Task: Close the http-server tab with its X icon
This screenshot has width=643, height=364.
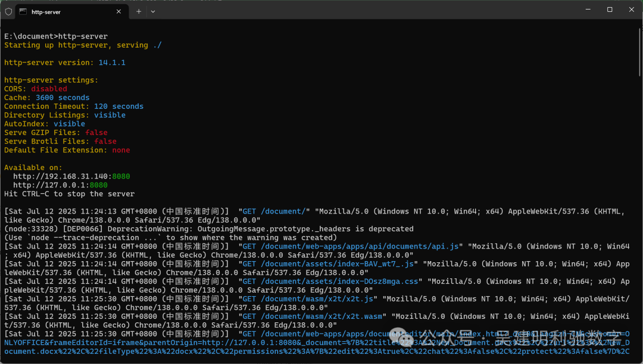Action: click(x=118, y=11)
